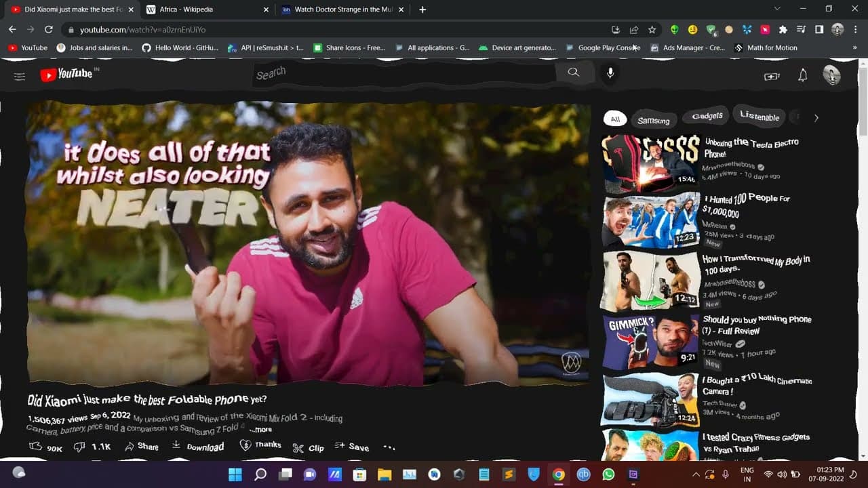
Task: Open the YouTube bookmark
Action: (x=28, y=47)
